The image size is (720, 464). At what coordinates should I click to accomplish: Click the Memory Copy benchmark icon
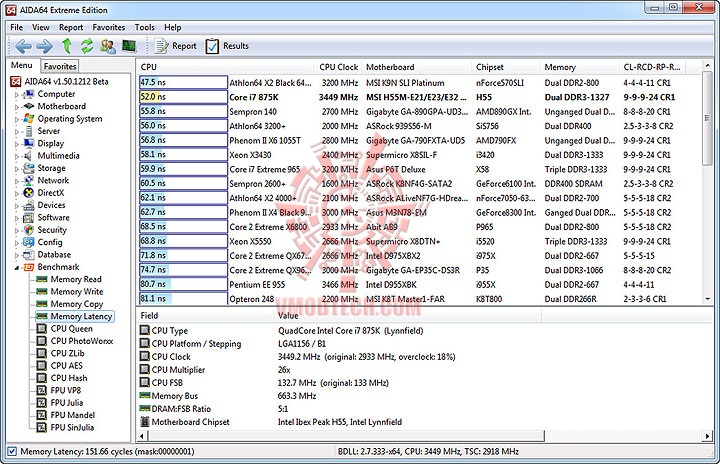coord(42,304)
